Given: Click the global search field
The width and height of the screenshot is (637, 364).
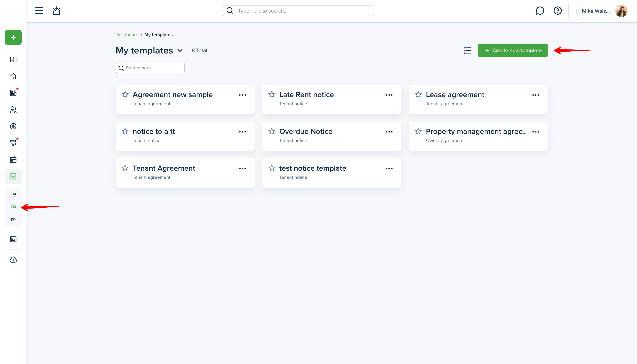Looking at the screenshot, I should tap(298, 11).
